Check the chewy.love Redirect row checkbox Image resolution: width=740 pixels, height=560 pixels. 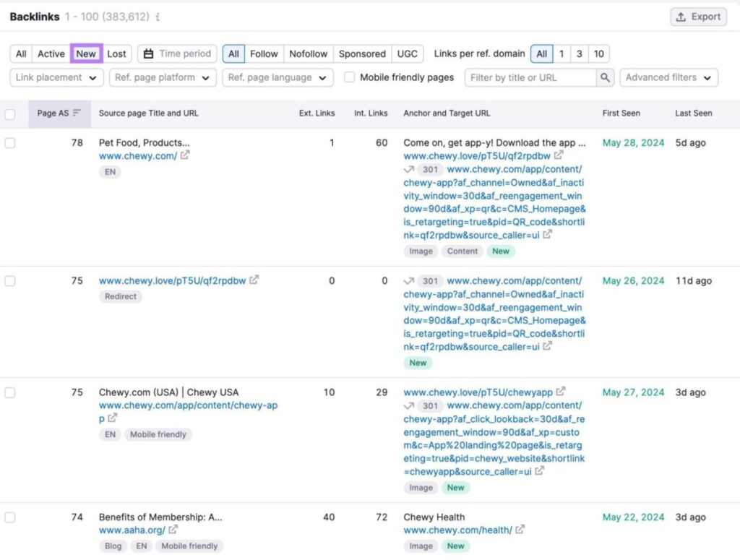(x=10, y=281)
